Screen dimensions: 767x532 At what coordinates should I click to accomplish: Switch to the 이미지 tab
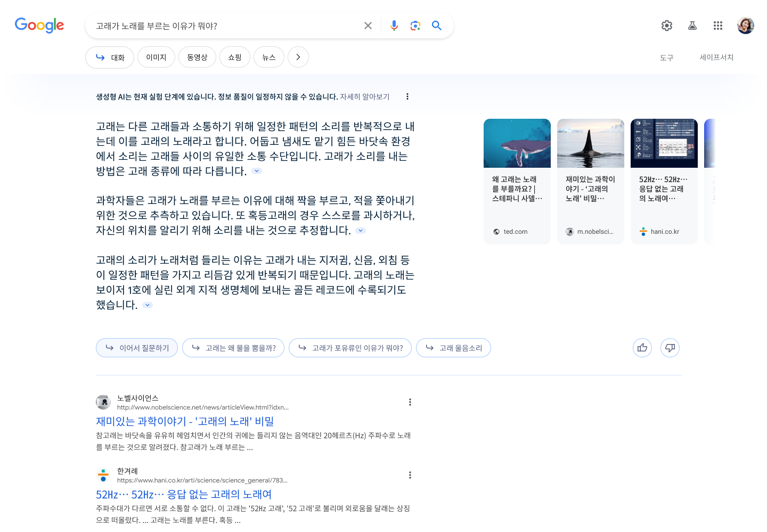pos(156,57)
